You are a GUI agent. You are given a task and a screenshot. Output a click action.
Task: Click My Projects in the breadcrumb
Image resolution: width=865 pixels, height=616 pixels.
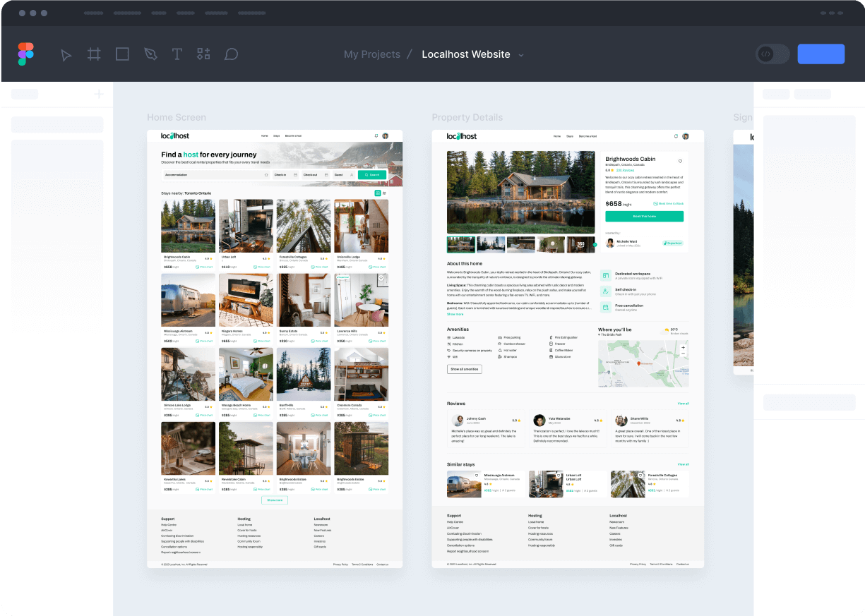click(371, 54)
